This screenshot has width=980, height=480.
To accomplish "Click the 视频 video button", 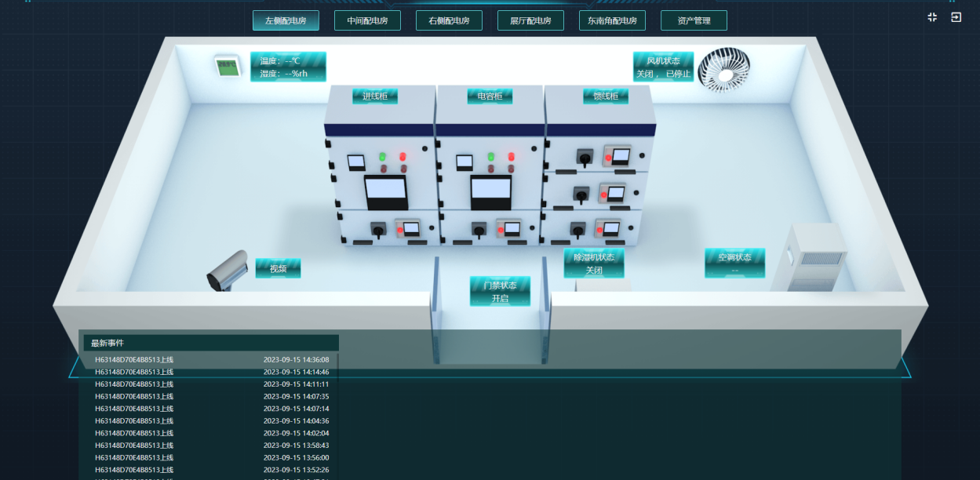I will tap(278, 269).
